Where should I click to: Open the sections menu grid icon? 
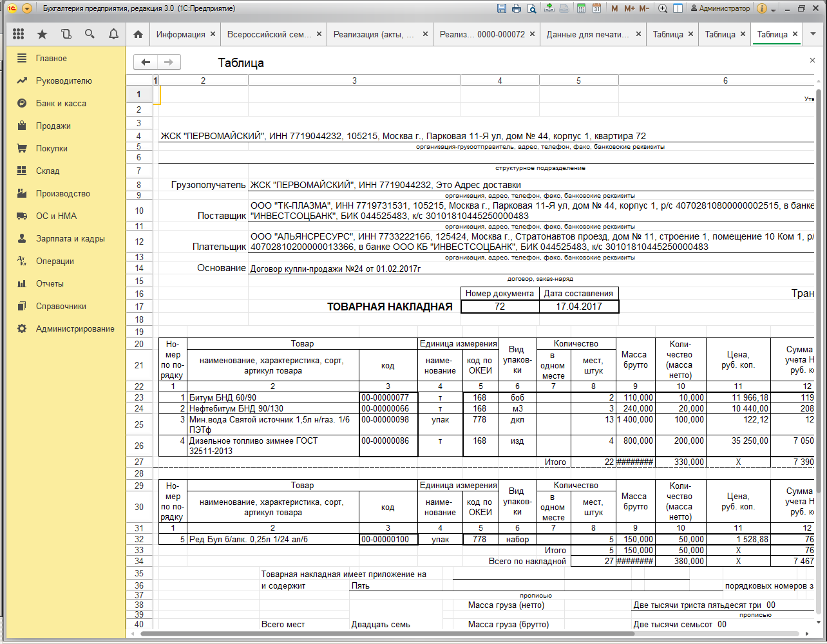coord(18,34)
